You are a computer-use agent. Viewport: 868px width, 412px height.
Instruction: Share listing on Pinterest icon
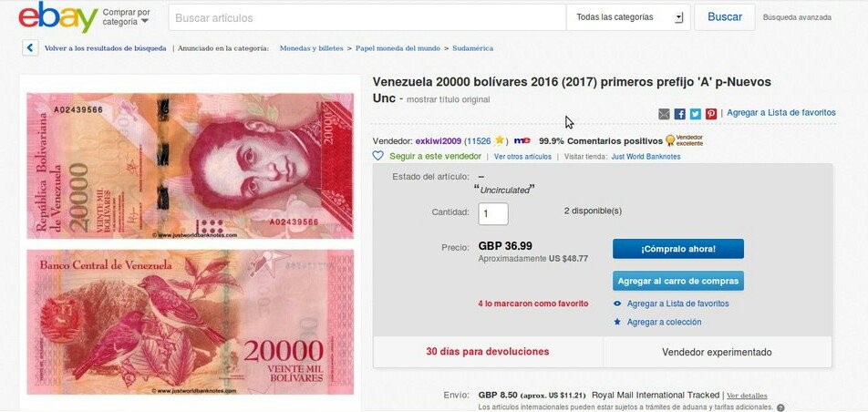point(711,114)
